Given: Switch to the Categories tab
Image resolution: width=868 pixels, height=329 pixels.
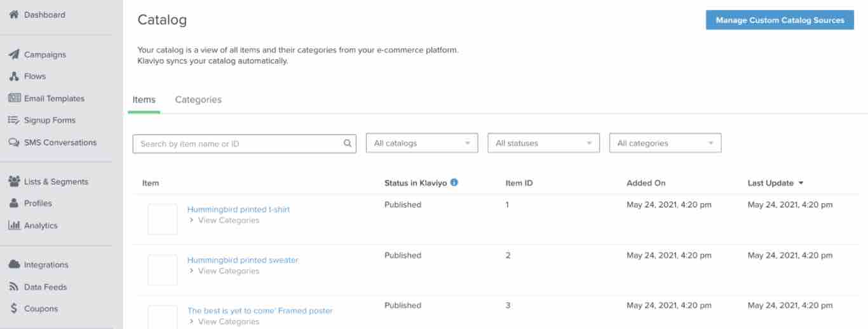Looking at the screenshot, I should pos(198,100).
